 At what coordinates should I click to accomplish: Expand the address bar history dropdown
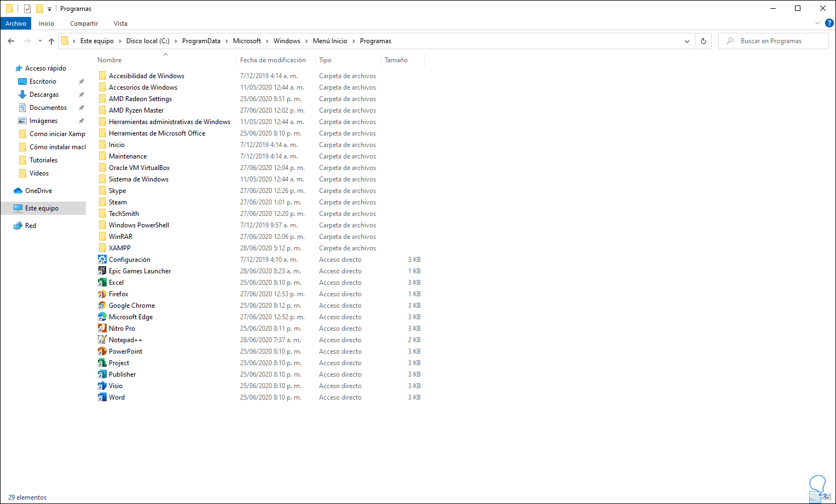[x=687, y=41]
